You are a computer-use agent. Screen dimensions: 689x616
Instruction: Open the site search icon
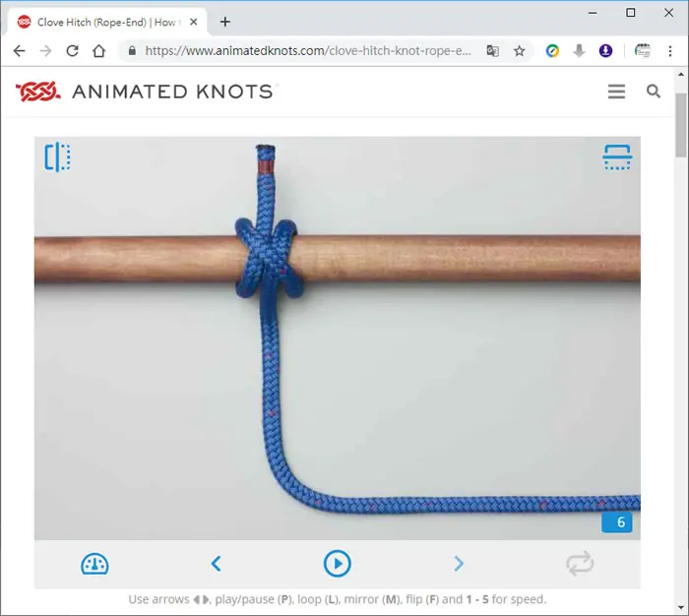click(x=654, y=91)
